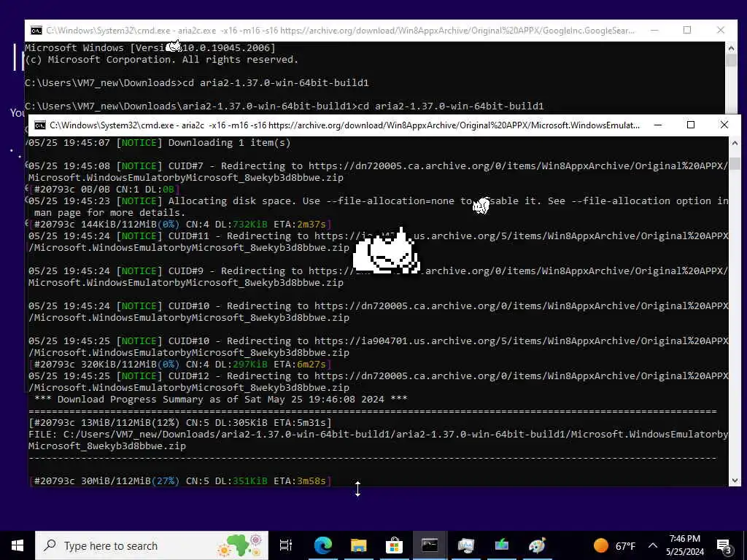The width and height of the screenshot is (747, 560).
Task: Click 'Microsoft Windows [Version' line in rear window
Action: 150,47
